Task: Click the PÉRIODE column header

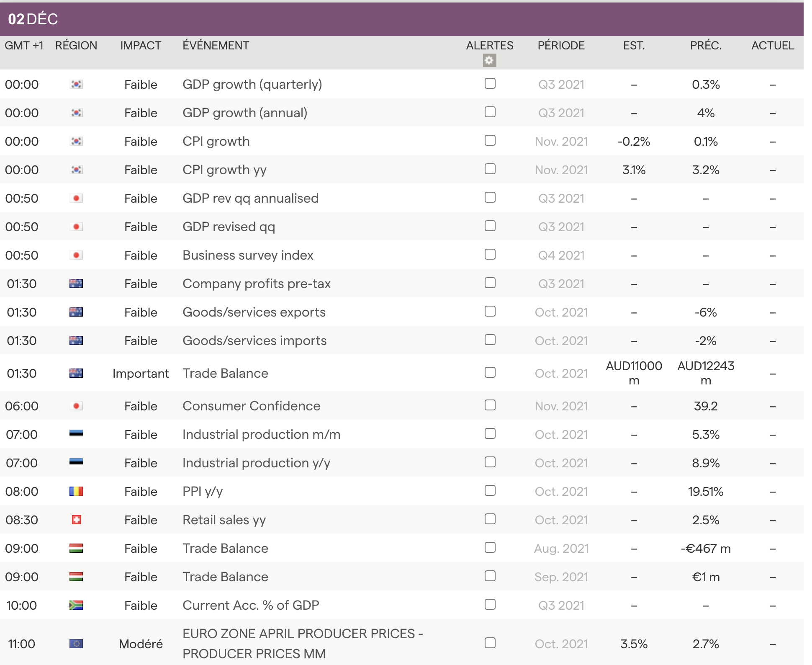Action: pos(561,45)
